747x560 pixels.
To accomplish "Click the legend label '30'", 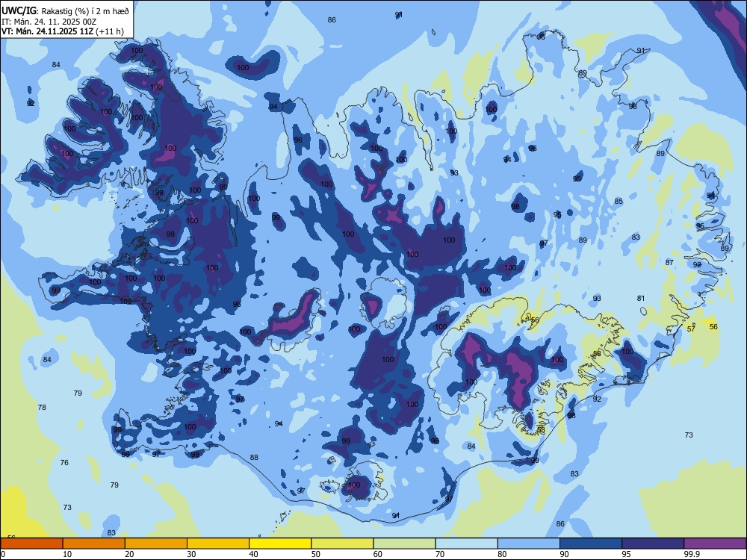I will click(x=191, y=554).
